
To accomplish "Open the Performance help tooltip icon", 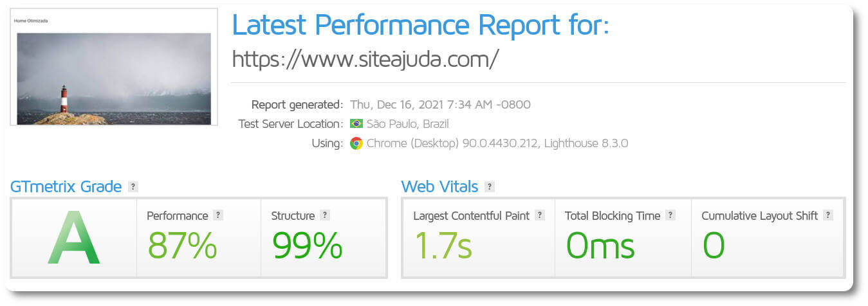I will tap(218, 215).
